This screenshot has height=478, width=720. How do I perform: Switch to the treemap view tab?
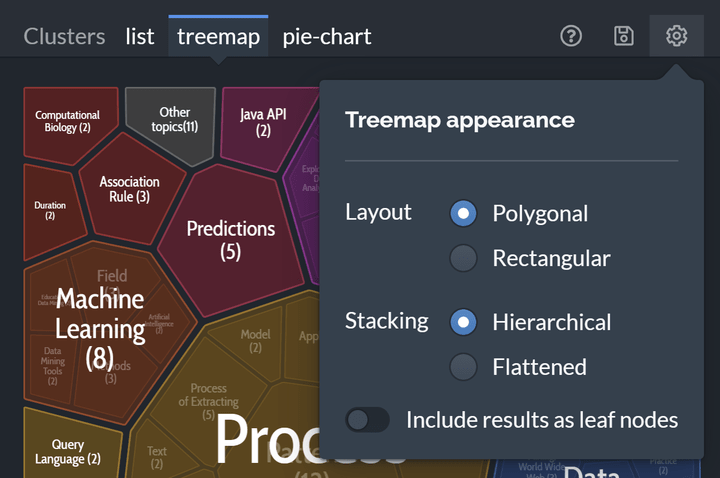(218, 36)
